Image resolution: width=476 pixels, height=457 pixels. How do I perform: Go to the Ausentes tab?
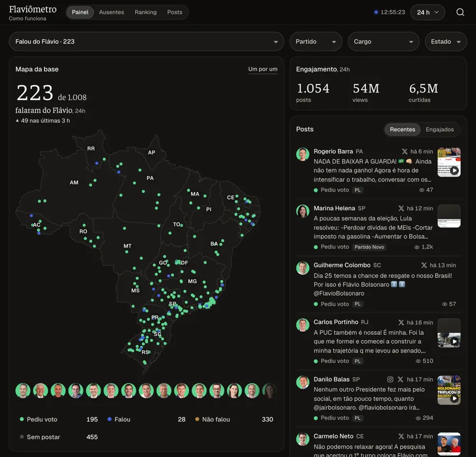[112, 12]
